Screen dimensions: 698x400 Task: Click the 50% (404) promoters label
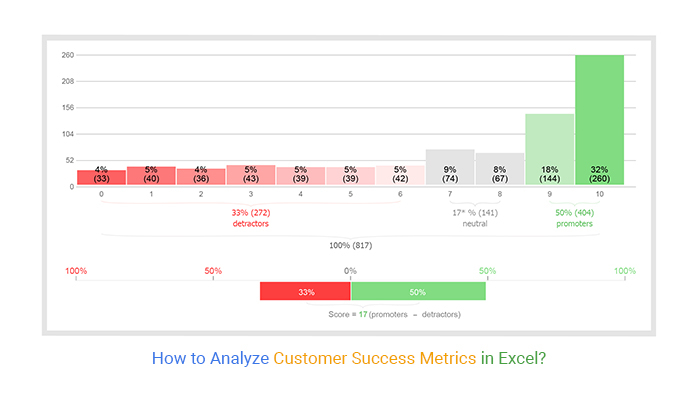pyautogui.click(x=574, y=218)
